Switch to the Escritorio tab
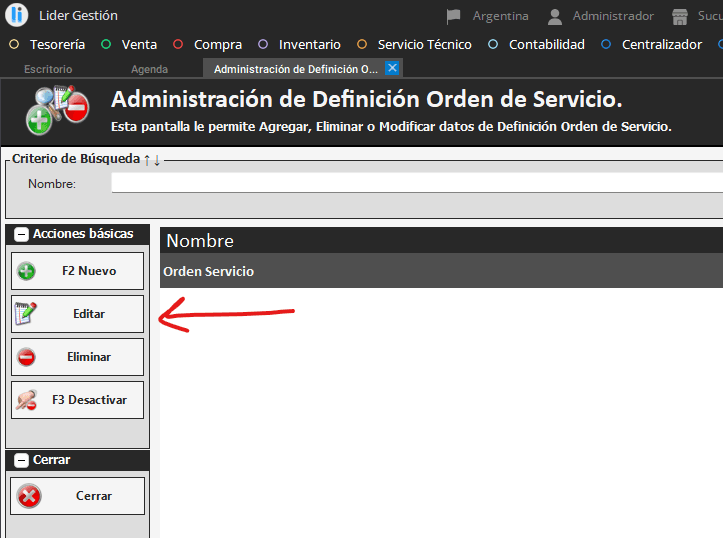 [48, 69]
